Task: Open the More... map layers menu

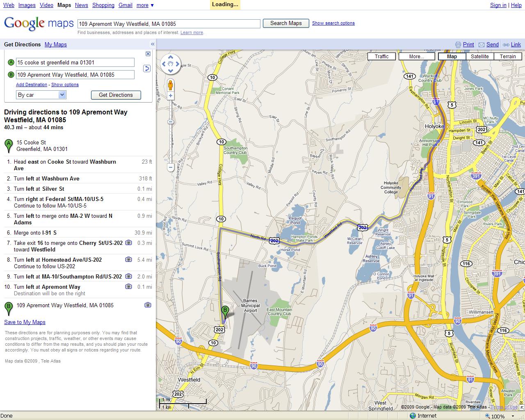Action: click(416, 57)
